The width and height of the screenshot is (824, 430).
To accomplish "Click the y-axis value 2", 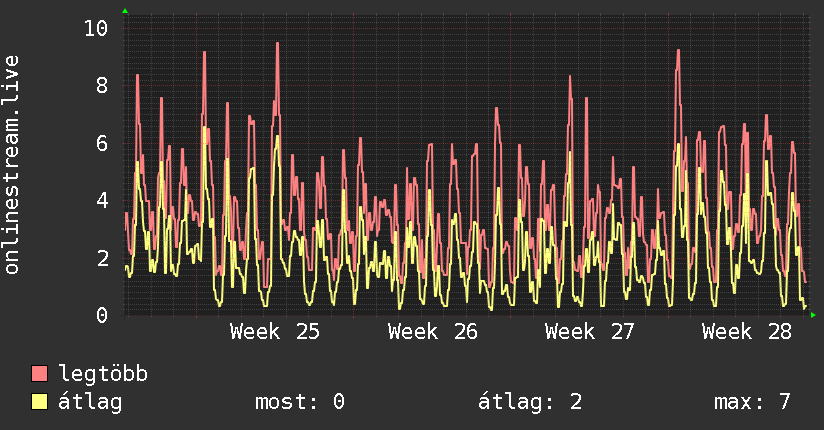I will 102,258.
